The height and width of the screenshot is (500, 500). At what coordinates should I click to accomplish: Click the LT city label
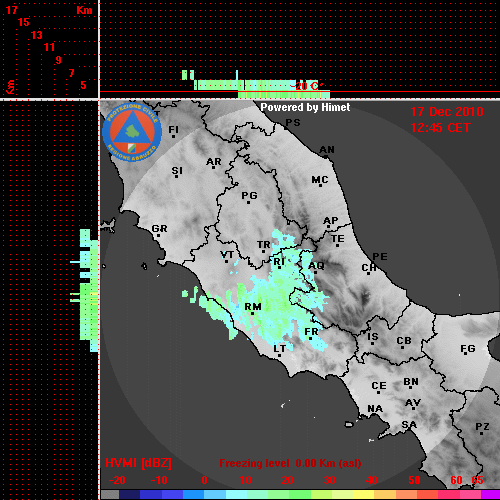click(x=279, y=348)
